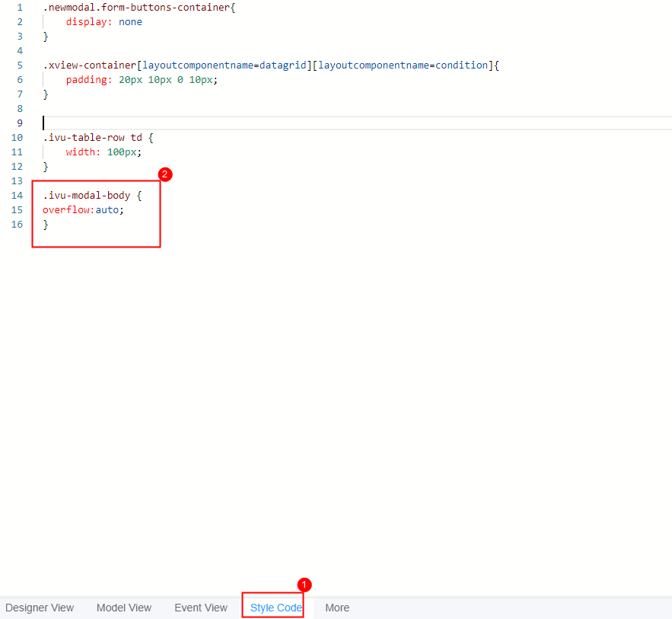This screenshot has height=619, width=672.
Task: Click line number 14 in gutter
Action: 18,196
